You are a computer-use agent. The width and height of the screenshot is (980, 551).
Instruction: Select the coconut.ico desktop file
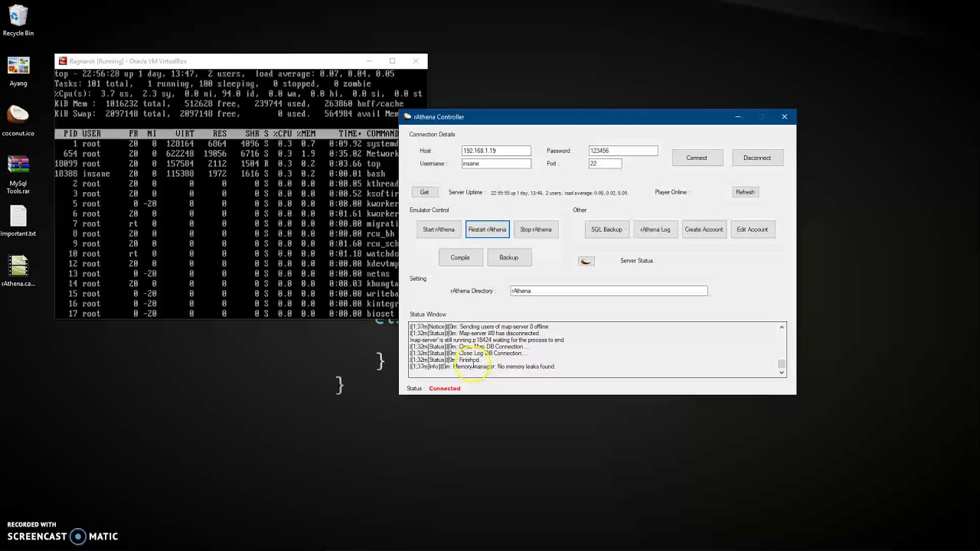point(18,121)
